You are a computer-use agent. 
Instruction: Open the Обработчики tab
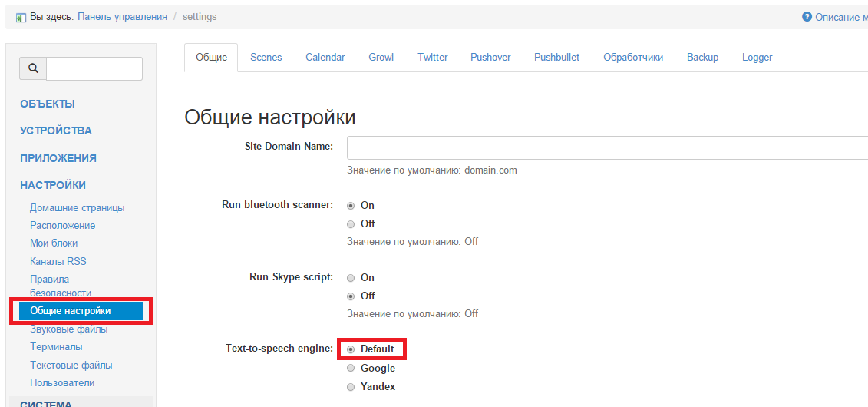[x=633, y=58]
